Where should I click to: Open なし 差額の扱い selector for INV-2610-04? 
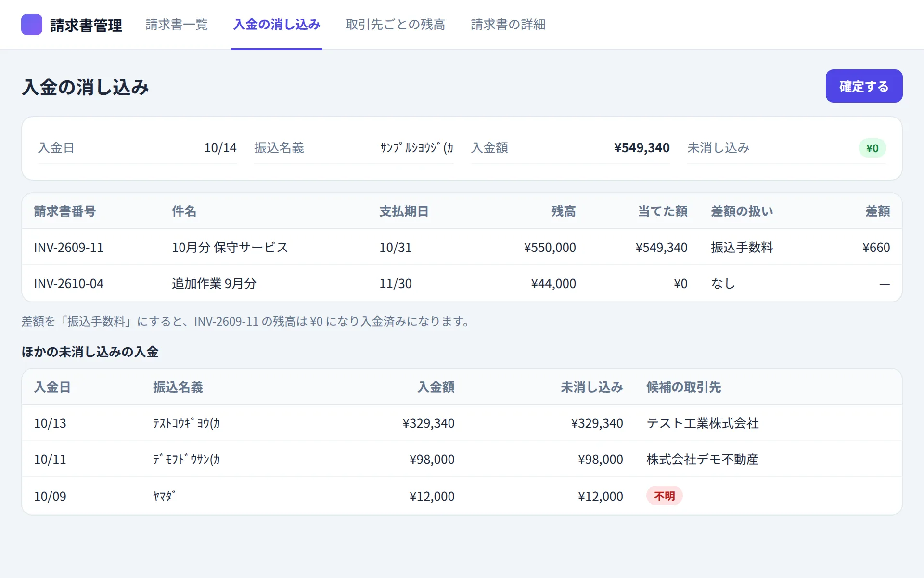click(723, 284)
